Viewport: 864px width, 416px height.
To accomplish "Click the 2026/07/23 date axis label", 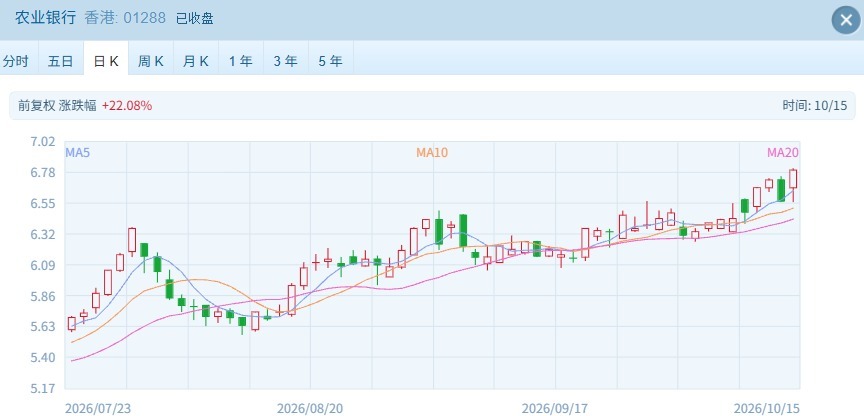I will tap(98, 408).
